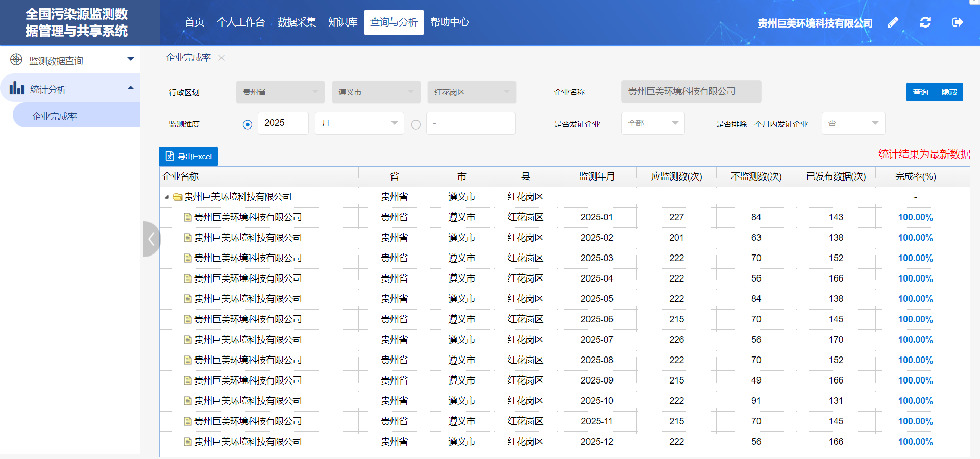Click the document icon on the 2025-01 row
This screenshot has width=980, height=459.
click(x=187, y=217)
